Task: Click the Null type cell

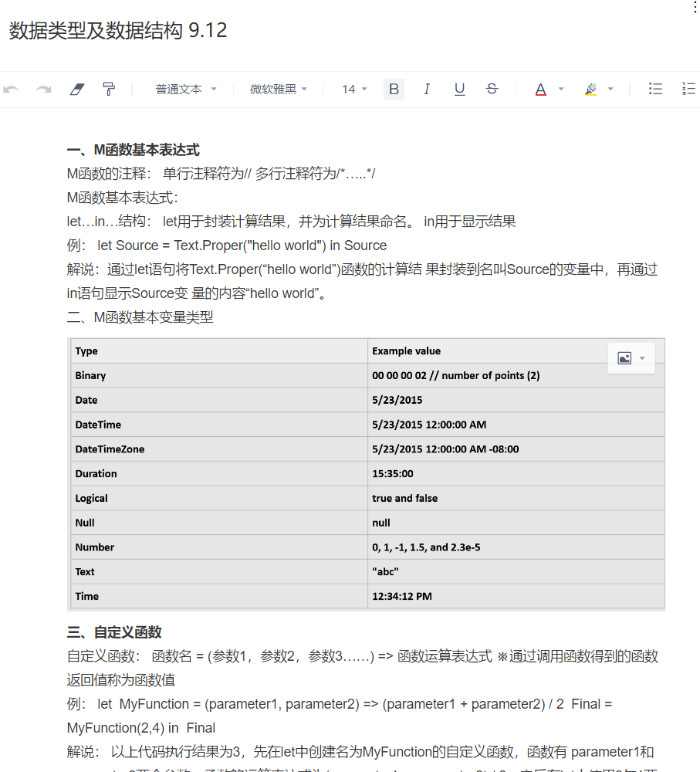Action: pyautogui.click(x=219, y=523)
